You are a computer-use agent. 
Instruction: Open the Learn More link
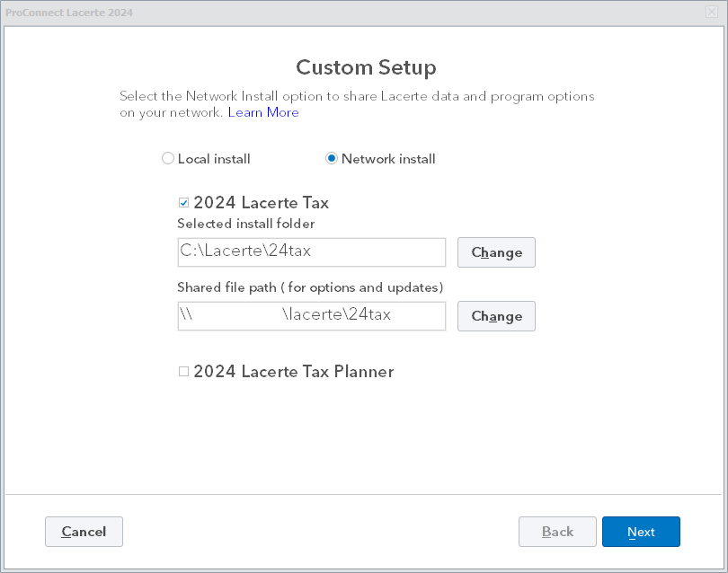click(263, 112)
